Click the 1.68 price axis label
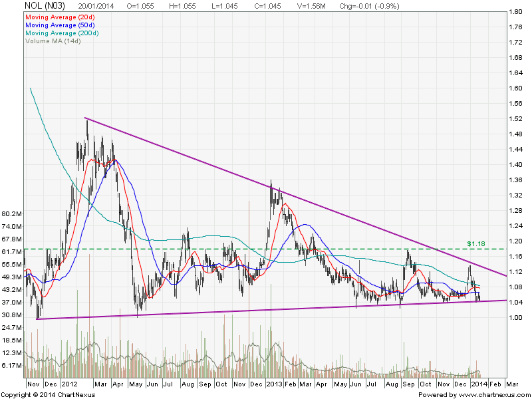The width and height of the screenshot is (532, 399). (x=516, y=58)
